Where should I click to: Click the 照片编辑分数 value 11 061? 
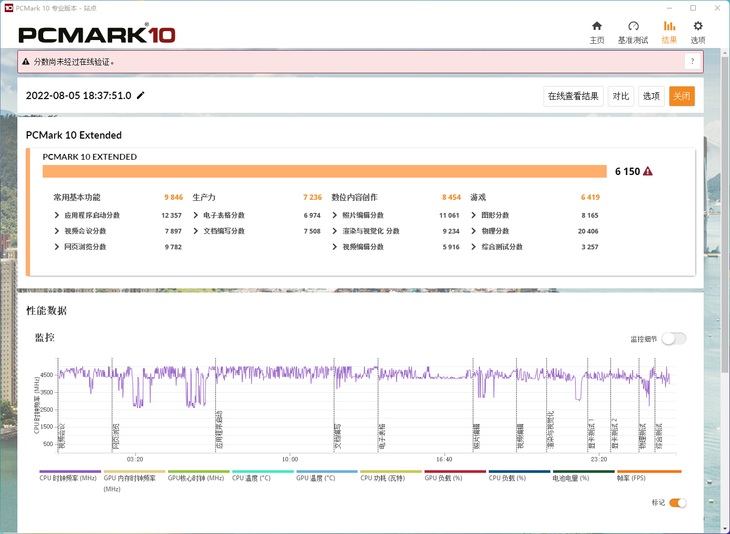[449, 215]
